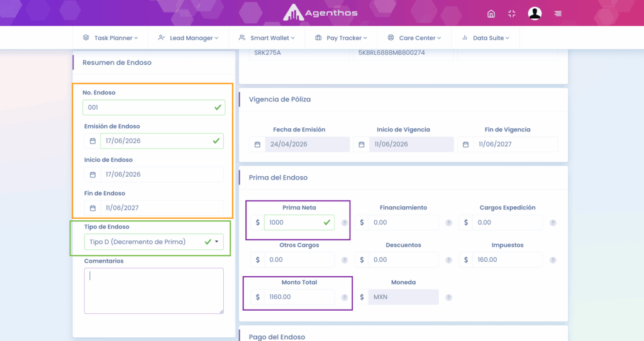Click dollar sign beside Prima Neta
The image size is (644, 341).
pos(257,222)
